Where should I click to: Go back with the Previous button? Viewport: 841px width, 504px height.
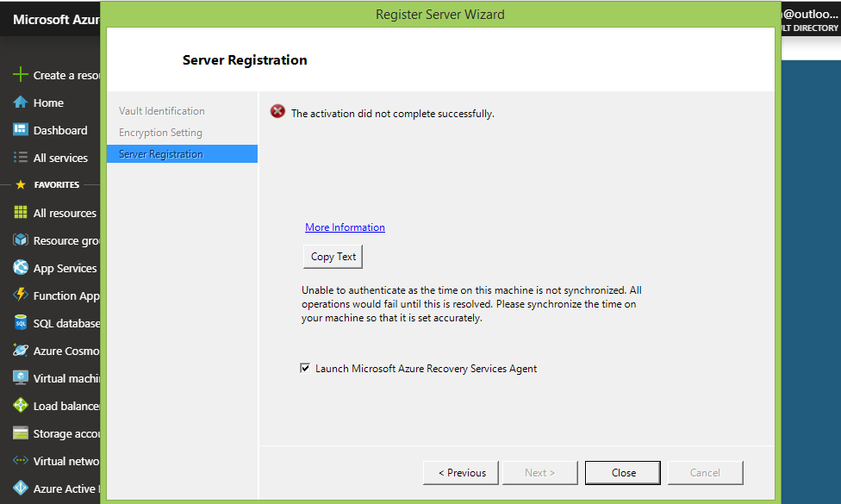click(x=461, y=473)
